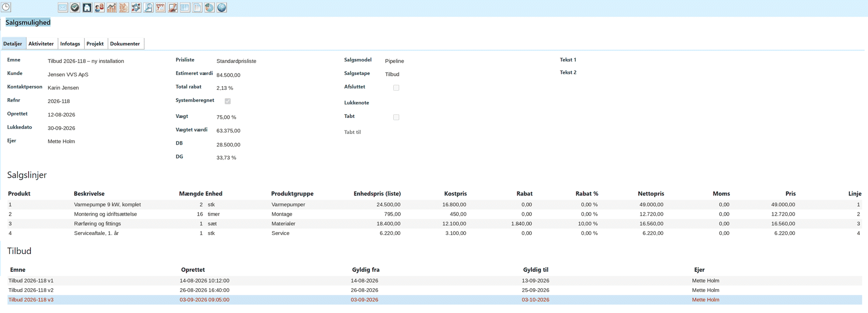Click the Beskrivelse column header

[89, 194]
